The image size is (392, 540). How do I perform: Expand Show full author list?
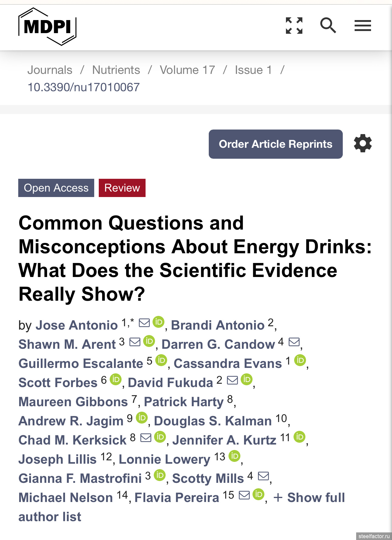click(182, 507)
